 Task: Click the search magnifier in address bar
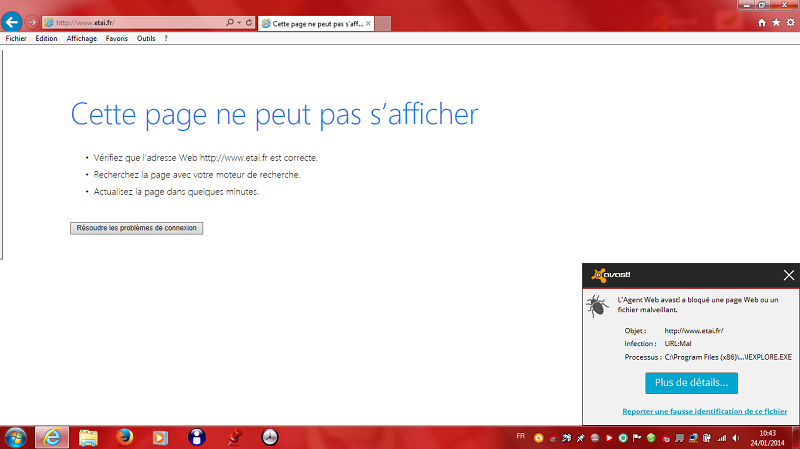pyautogui.click(x=230, y=22)
